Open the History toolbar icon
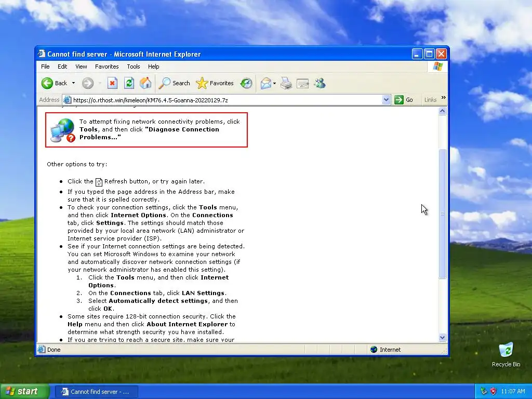The width and height of the screenshot is (532, 399). (246, 83)
